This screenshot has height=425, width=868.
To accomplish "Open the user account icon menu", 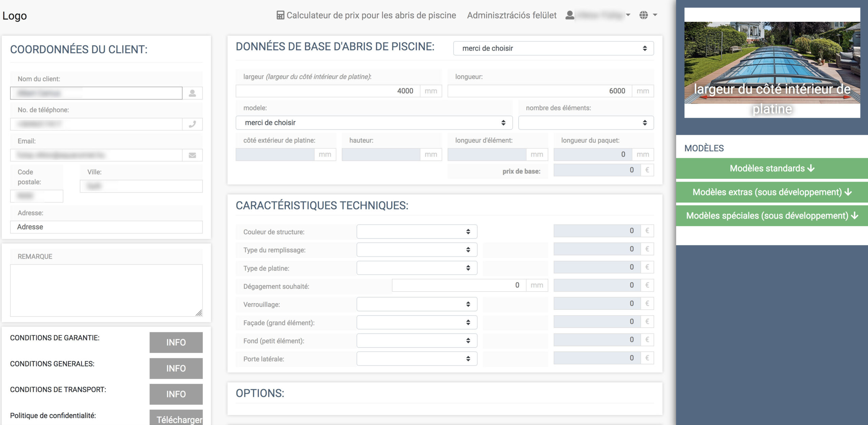I will [x=570, y=15].
